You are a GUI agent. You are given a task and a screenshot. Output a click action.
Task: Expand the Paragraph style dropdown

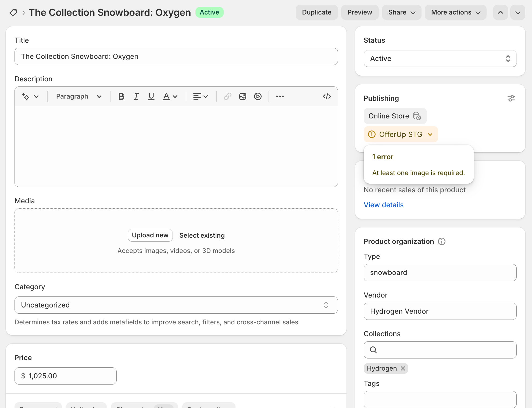coord(78,96)
